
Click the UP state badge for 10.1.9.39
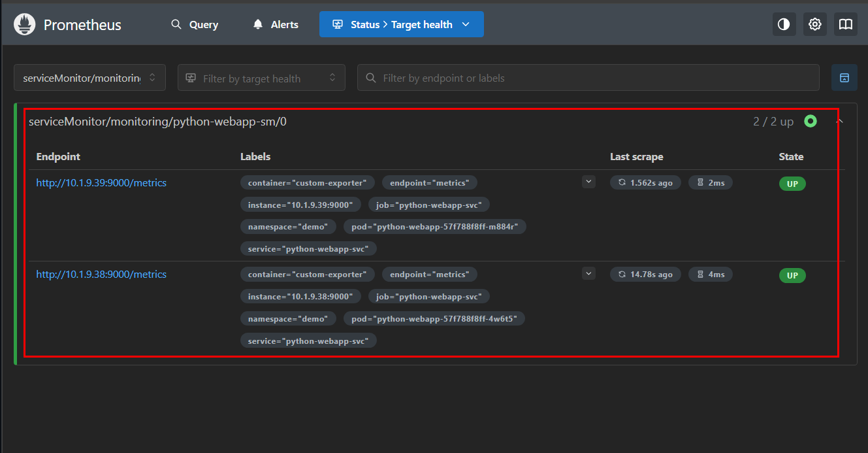tap(792, 184)
